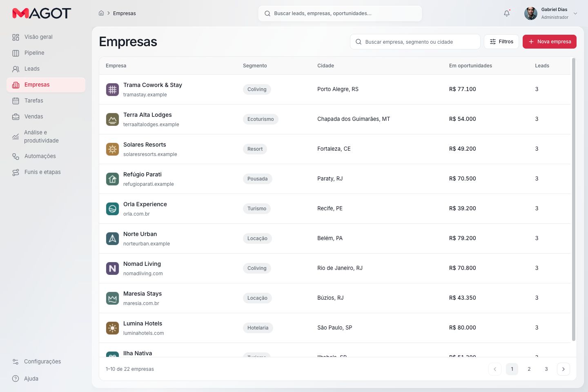Sort by Em oportunidades column header
The image size is (588, 392).
(470, 66)
